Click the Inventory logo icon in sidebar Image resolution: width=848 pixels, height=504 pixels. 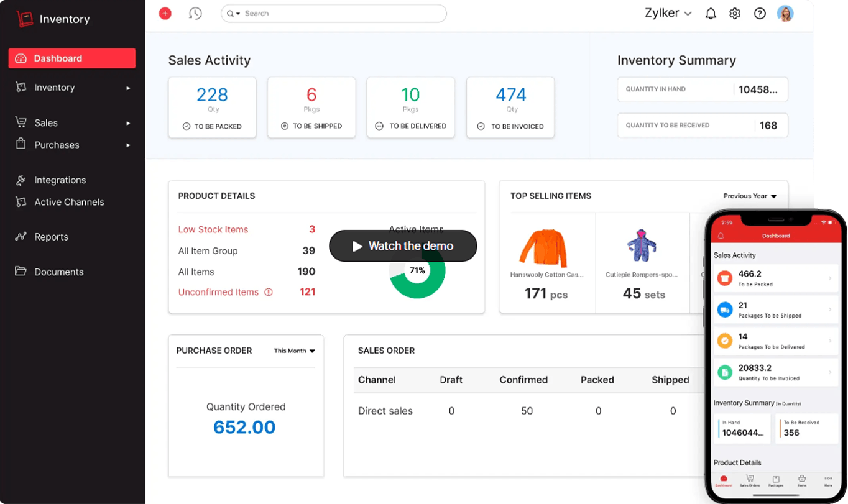24,19
